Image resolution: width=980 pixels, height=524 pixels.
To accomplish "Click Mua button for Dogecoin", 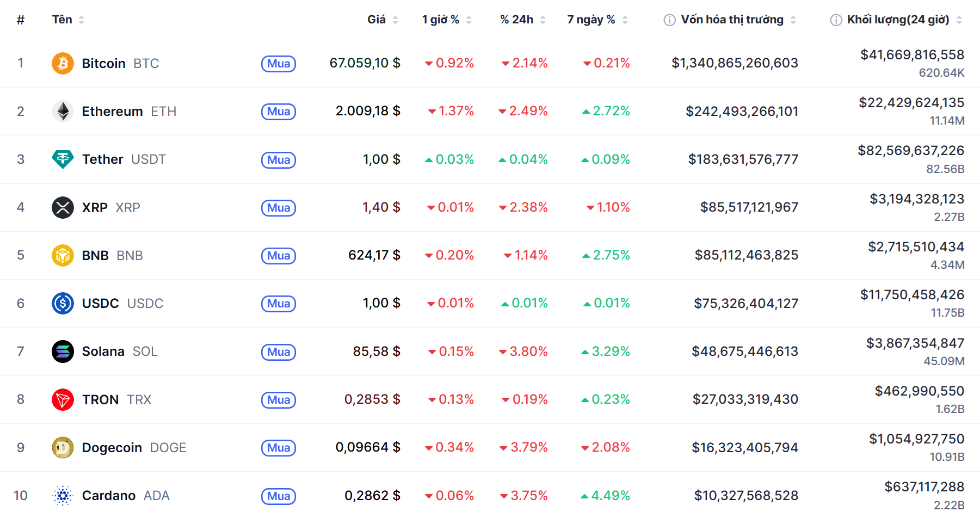I will point(279,448).
